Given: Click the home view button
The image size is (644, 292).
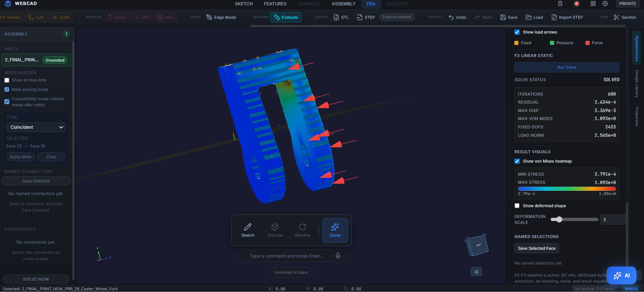Looking at the screenshot, I should [x=476, y=272].
